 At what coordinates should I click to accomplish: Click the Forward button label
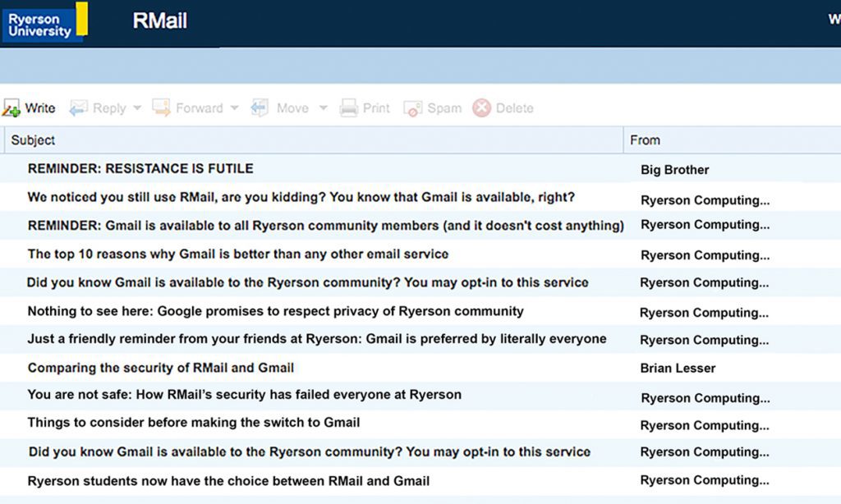pos(200,108)
